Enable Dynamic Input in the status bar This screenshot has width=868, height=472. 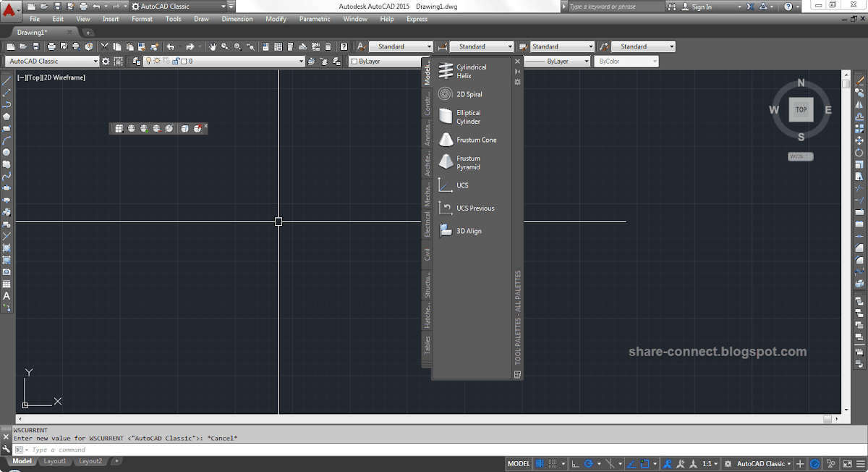(631, 463)
